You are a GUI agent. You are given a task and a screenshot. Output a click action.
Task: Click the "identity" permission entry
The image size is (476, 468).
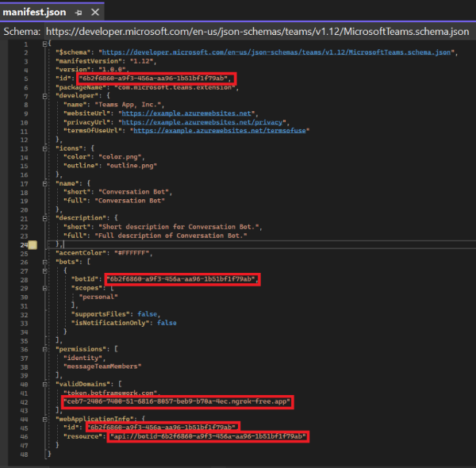(83, 358)
